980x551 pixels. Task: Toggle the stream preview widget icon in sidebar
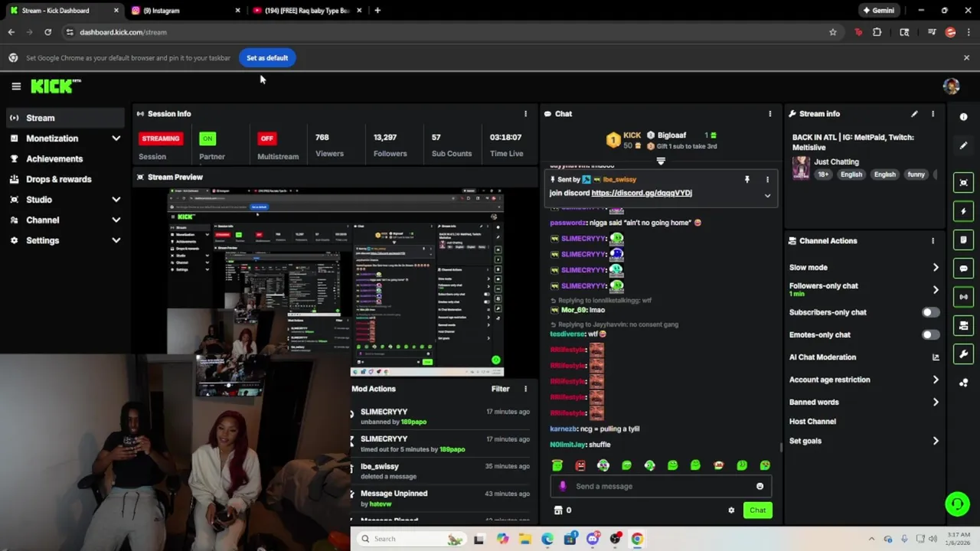coord(963,182)
